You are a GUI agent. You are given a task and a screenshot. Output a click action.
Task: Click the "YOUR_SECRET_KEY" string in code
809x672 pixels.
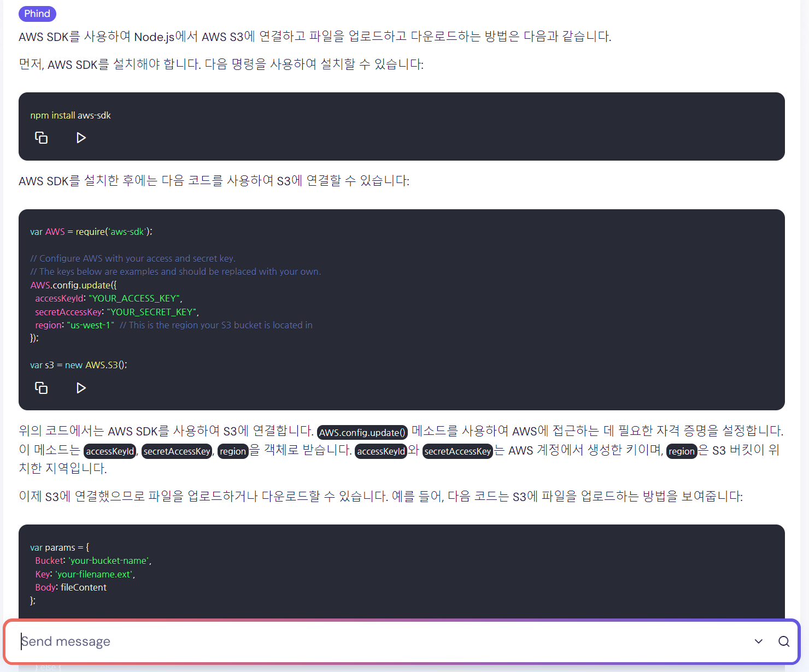click(x=151, y=312)
